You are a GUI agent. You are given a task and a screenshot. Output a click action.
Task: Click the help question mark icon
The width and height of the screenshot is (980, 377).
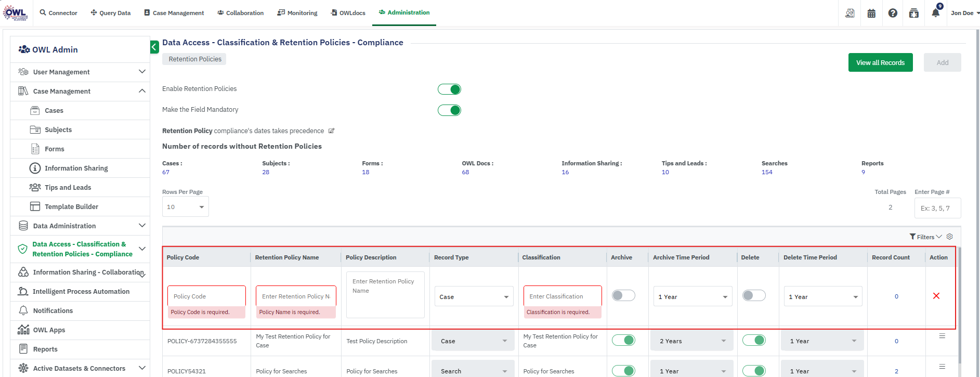coord(893,13)
